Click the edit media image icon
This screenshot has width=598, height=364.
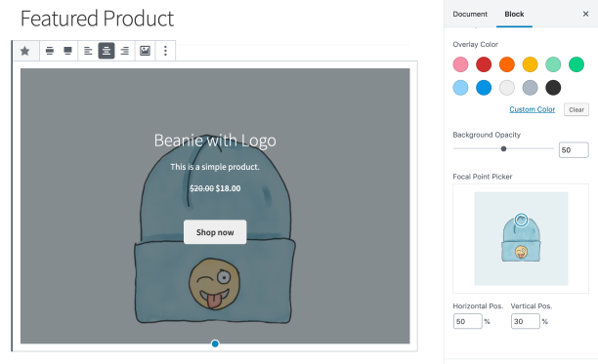click(145, 51)
